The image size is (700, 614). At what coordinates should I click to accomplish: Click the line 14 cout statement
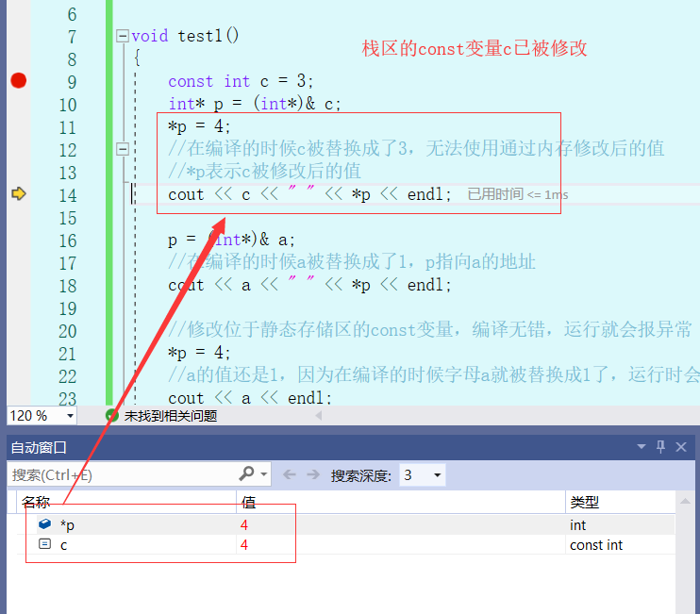pyautogui.click(x=309, y=194)
